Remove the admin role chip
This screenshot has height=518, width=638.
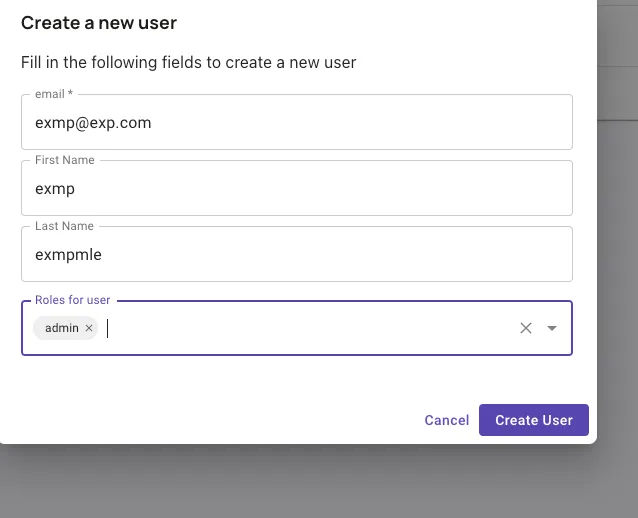[x=89, y=328]
